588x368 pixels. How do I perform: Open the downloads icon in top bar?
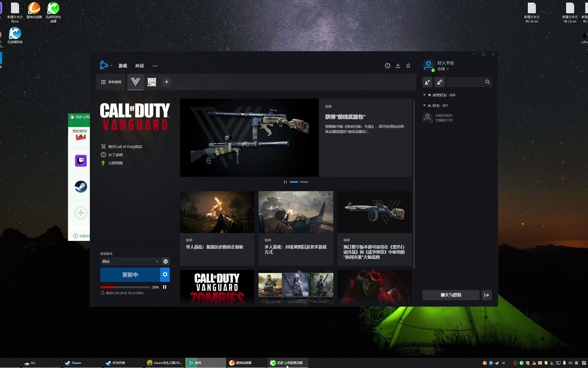pos(398,66)
